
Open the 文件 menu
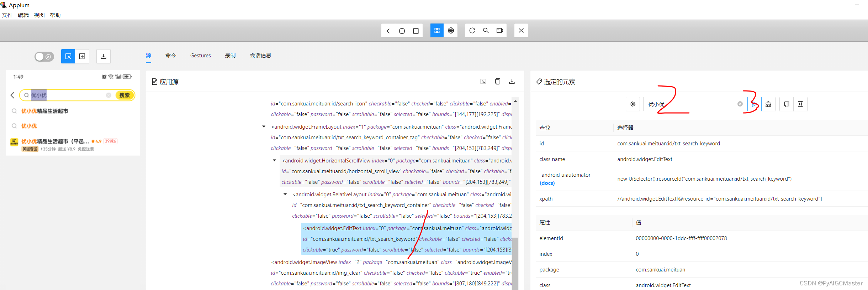pos(7,15)
